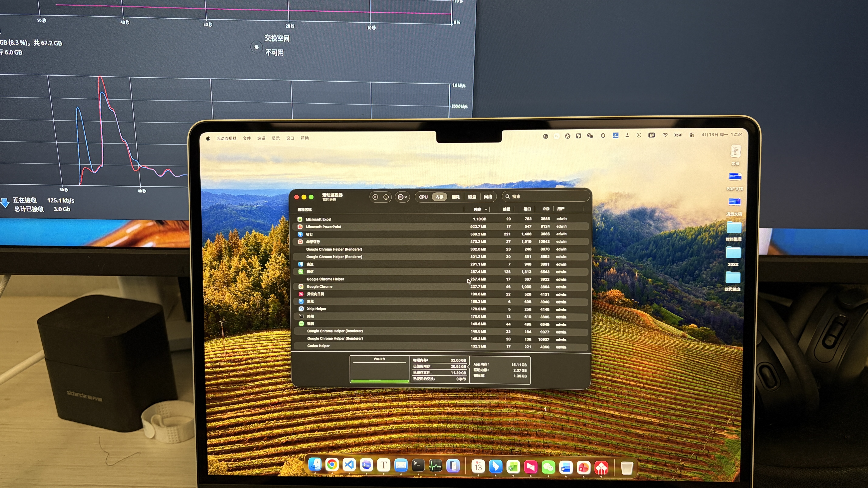Open the 帮助 menu

tap(305, 138)
